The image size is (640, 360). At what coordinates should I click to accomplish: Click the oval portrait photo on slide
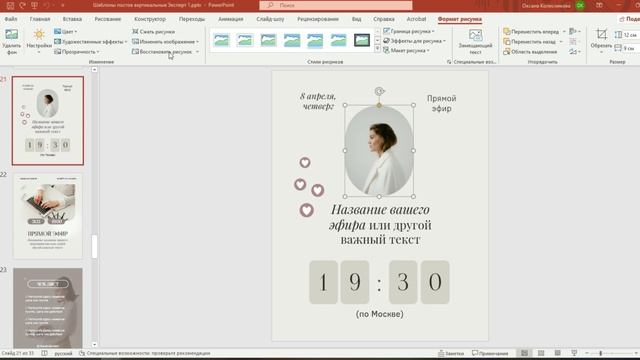tap(379, 151)
